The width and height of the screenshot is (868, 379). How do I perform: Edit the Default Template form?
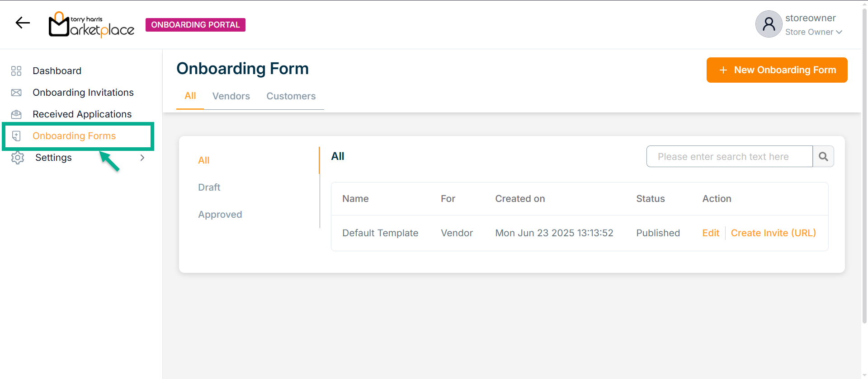pyautogui.click(x=710, y=233)
